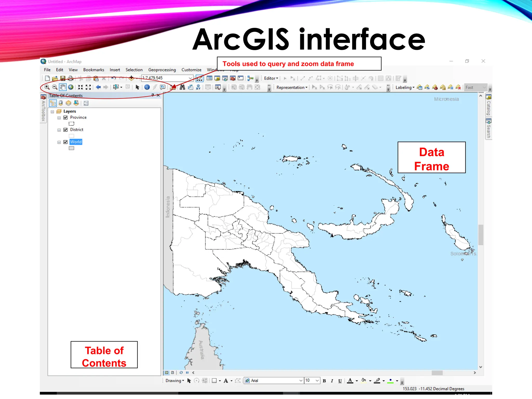Open the ArcToolbox side tab
Image resolution: width=532 pixels, height=399 pixels.
pos(43,108)
